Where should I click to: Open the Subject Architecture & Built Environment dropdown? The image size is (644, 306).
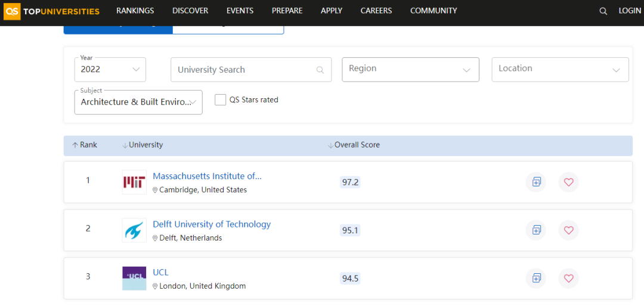138,102
